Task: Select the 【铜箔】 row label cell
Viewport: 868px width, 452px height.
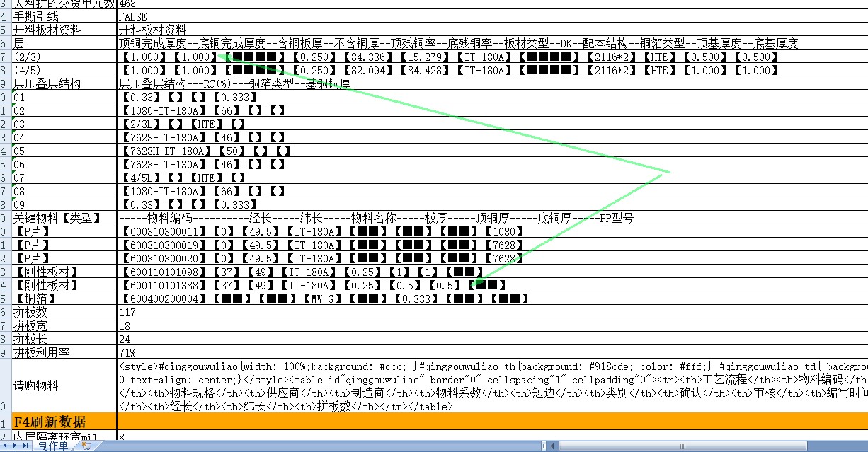Action: (64, 299)
